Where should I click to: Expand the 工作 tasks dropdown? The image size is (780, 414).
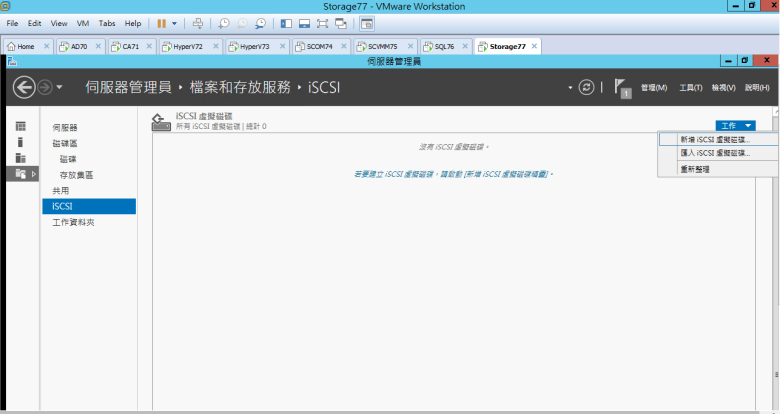[735, 125]
